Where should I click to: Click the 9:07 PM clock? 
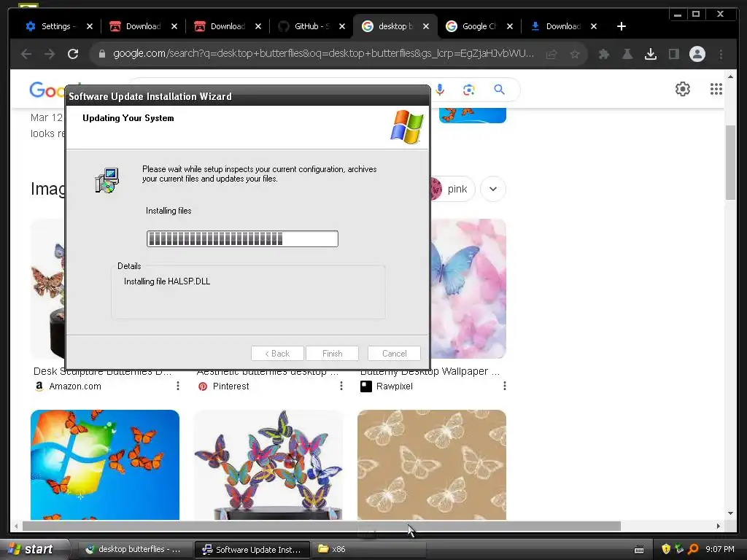pos(720,549)
